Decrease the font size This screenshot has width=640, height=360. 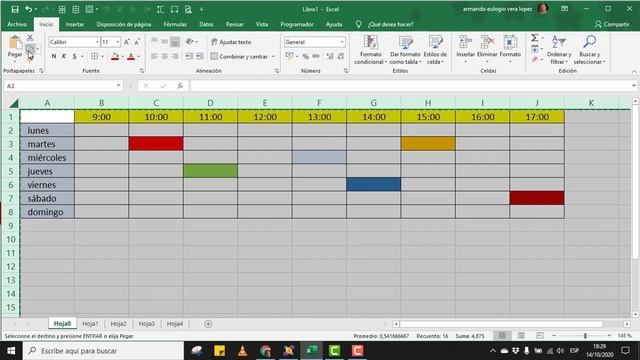coord(137,42)
